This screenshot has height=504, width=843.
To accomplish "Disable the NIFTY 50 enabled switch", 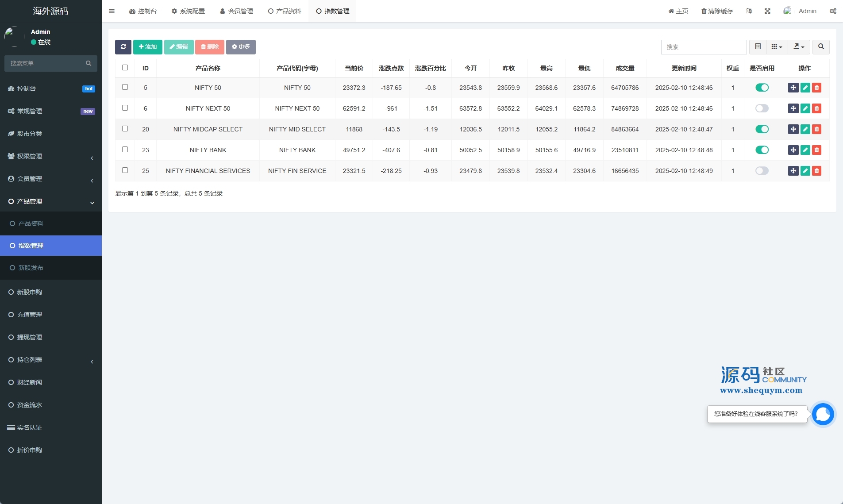I will (762, 88).
